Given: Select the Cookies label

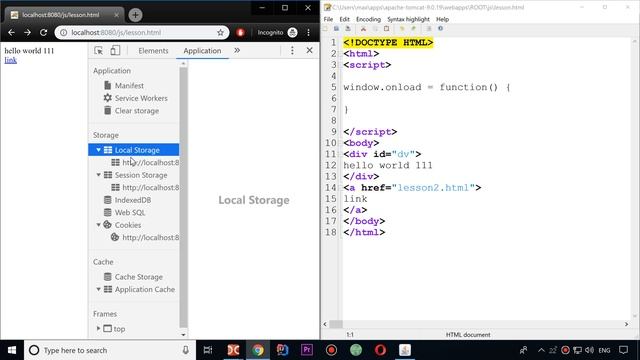Looking at the screenshot, I should [128, 225].
